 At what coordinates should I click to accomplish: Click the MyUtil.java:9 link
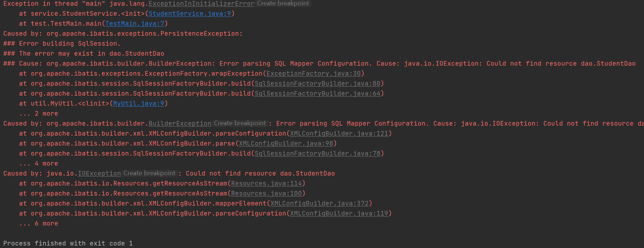pyautogui.click(x=139, y=103)
